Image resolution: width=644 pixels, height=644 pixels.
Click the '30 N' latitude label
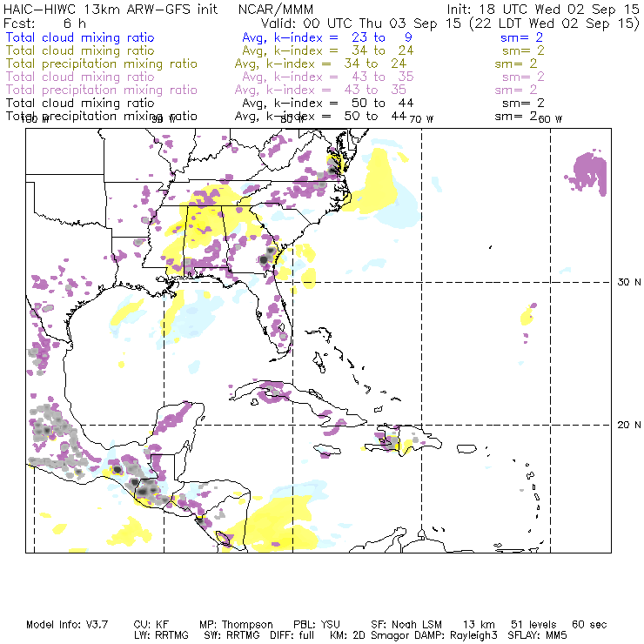click(x=629, y=282)
